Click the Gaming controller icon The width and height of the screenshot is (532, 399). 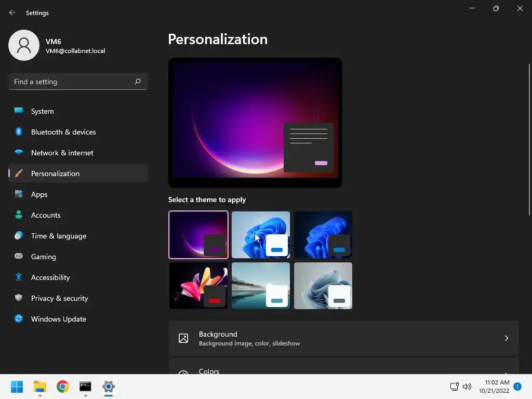coord(19,256)
